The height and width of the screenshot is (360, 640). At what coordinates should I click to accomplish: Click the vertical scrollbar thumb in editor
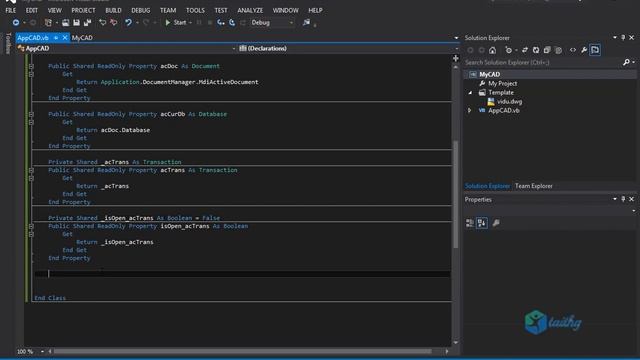tap(456, 194)
